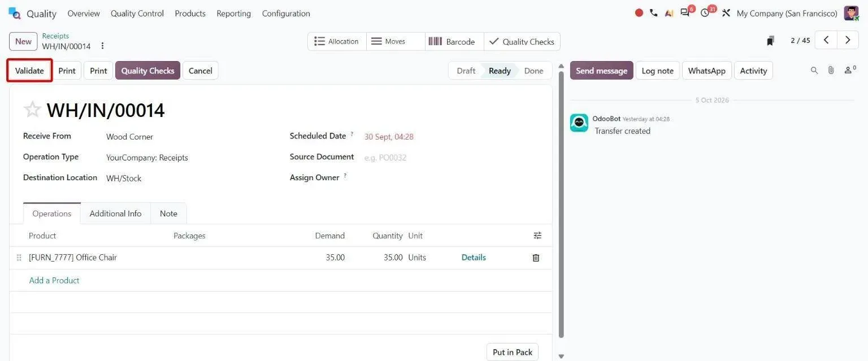Viewport: 868px width, 361px height.
Task: Open the Moves smart button
Action: 396,41
